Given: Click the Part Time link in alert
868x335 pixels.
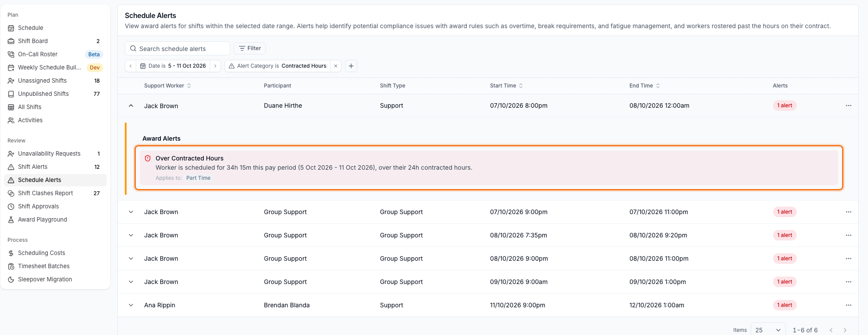Looking at the screenshot, I should 198,178.
